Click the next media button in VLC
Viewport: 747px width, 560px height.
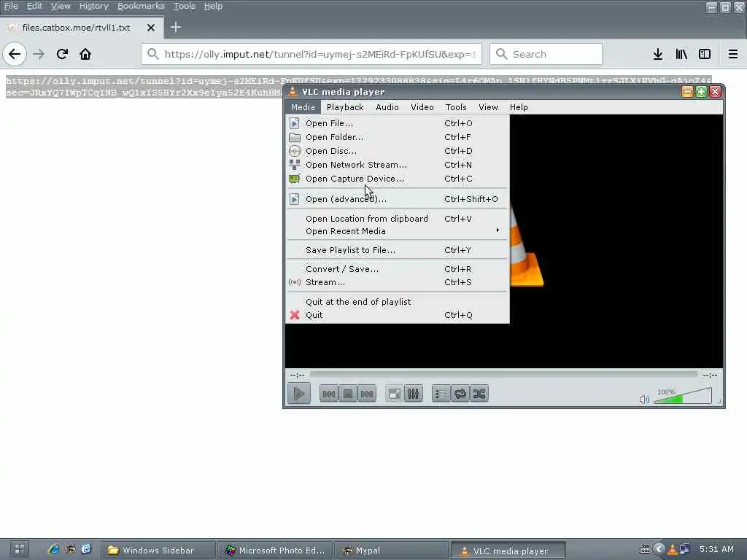click(367, 394)
